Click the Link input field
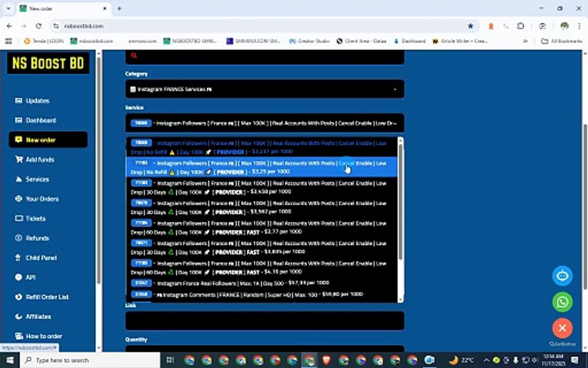Viewport: 588px width, 368px height. click(x=265, y=320)
